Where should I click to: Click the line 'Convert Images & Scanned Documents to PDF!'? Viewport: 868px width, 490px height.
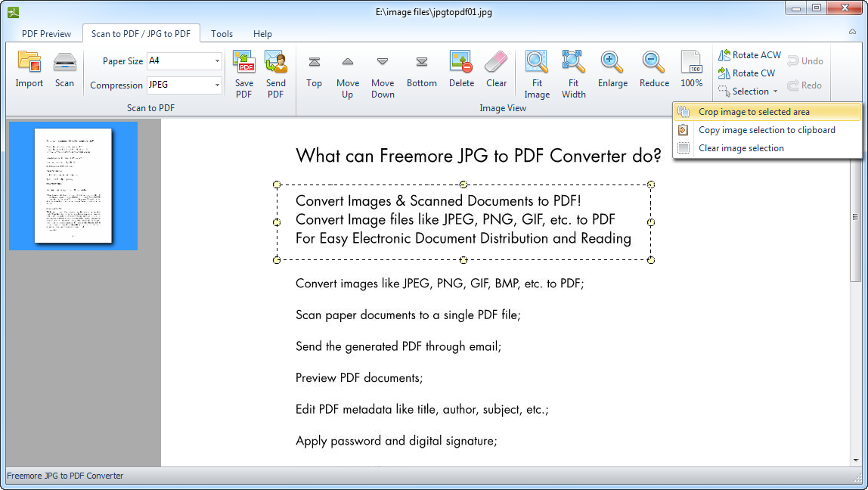click(439, 200)
